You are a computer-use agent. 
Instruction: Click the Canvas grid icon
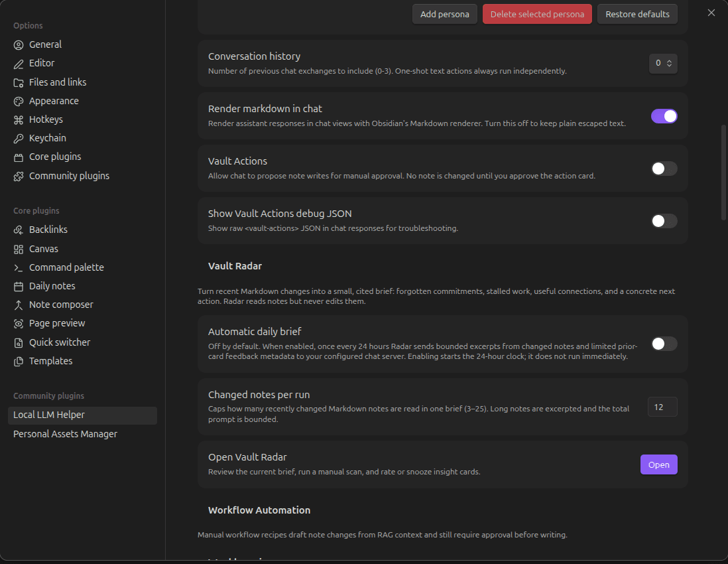coord(19,249)
